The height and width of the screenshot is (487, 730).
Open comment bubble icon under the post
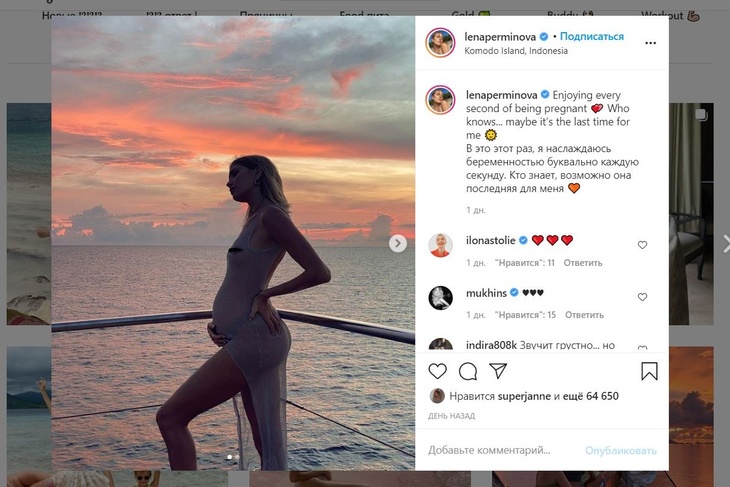coord(467,372)
